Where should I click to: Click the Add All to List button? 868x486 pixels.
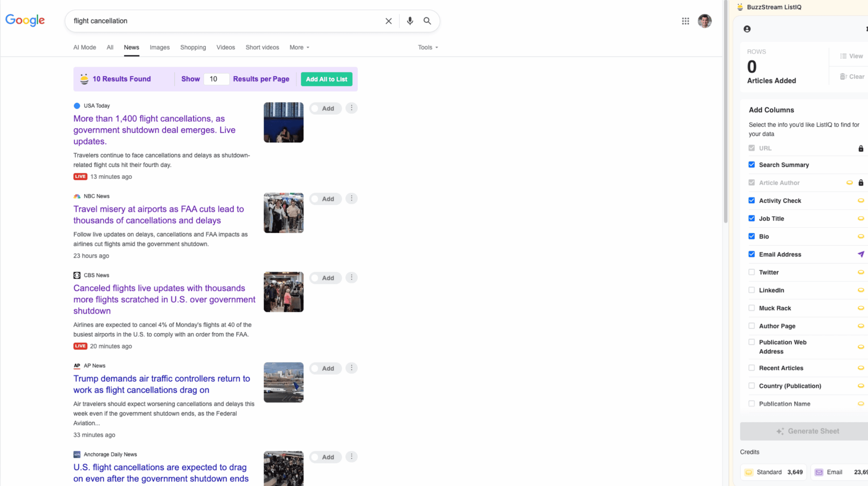[x=326, y=79]
